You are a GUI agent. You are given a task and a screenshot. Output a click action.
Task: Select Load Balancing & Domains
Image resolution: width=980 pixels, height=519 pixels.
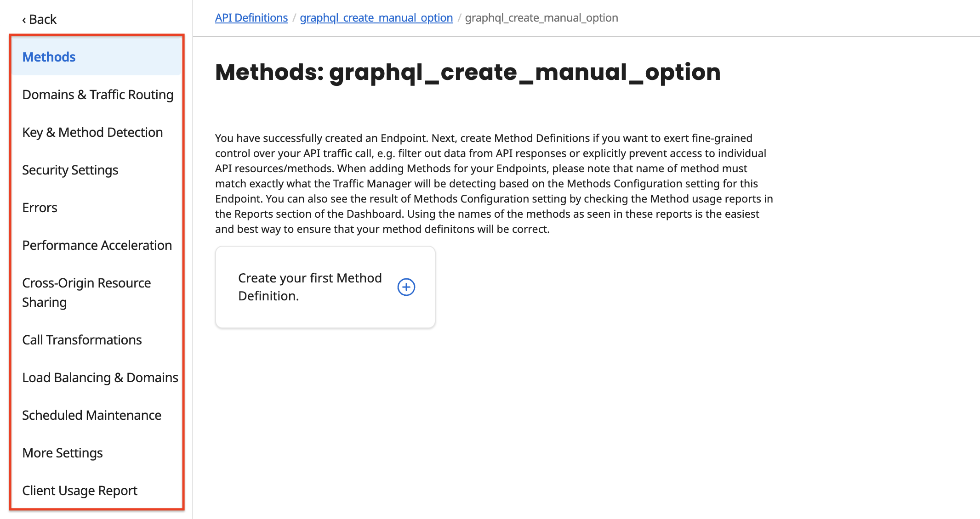[100, 378]
